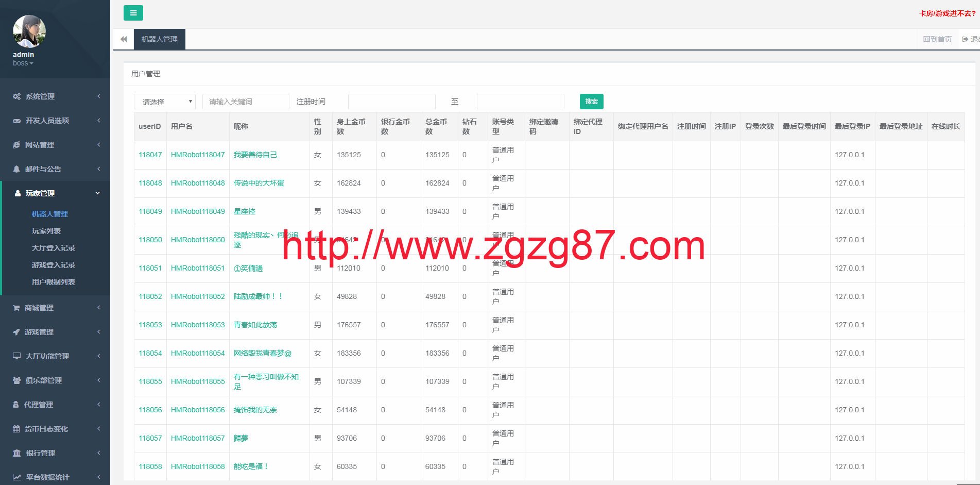The image size is (980, 485).
Task: Click the 货币日志变化 calendar icon
Action: (16, 429)
